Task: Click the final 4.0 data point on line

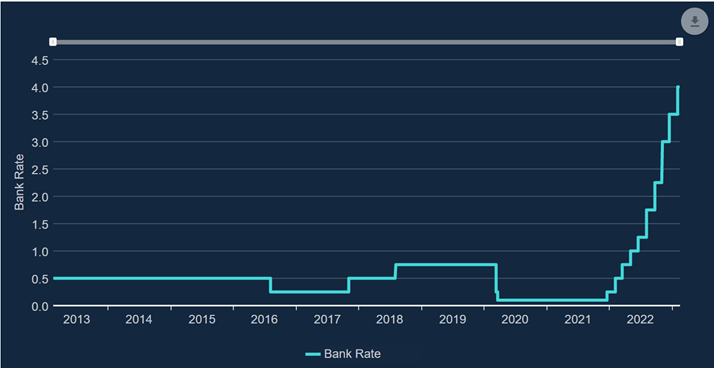Action: 678,87
